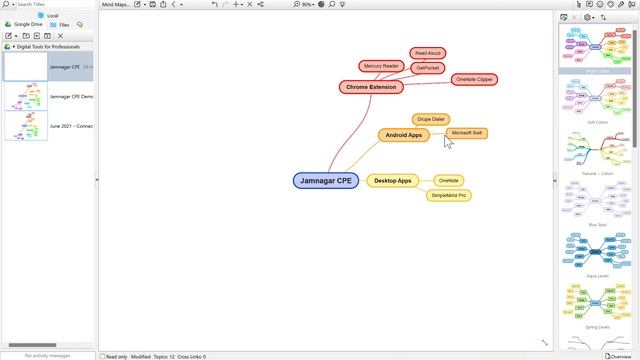Screen dimensions: 640x360
Task: Select the OneNote Clipper topic node
Action: pyautogui.click(x=474, y=79)
